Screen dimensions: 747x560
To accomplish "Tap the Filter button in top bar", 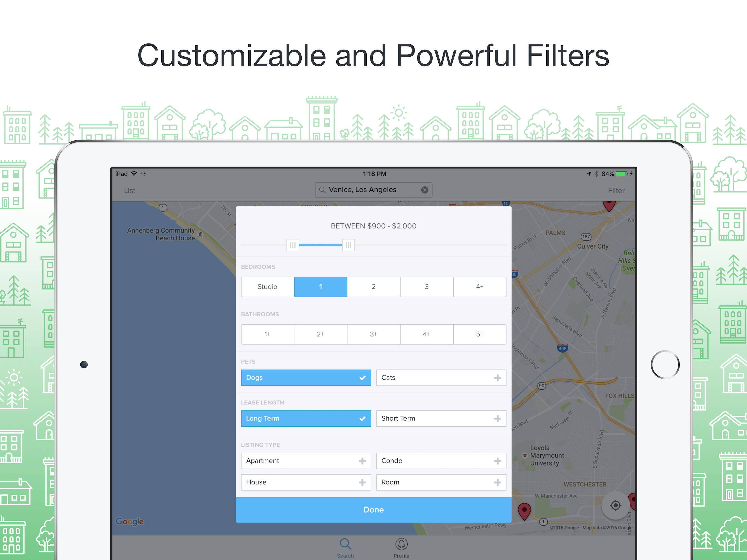I will [x=616, y=191].
